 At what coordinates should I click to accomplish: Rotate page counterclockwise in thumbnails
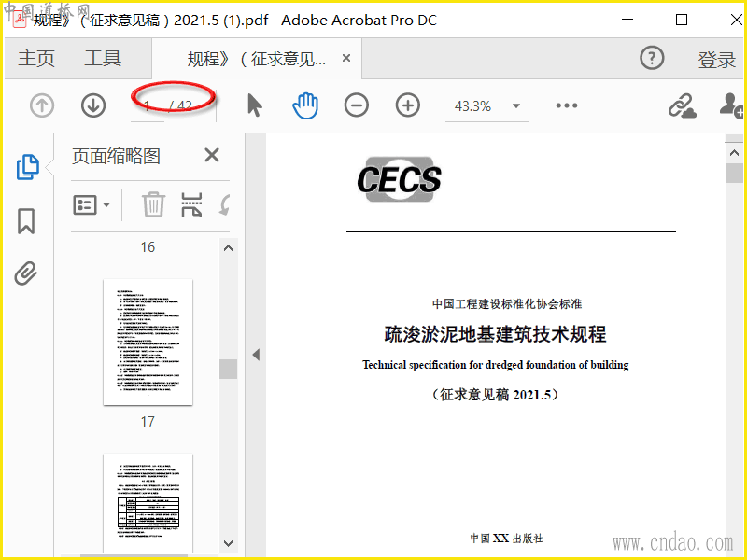pyautogui.click(x=224, y=204)
